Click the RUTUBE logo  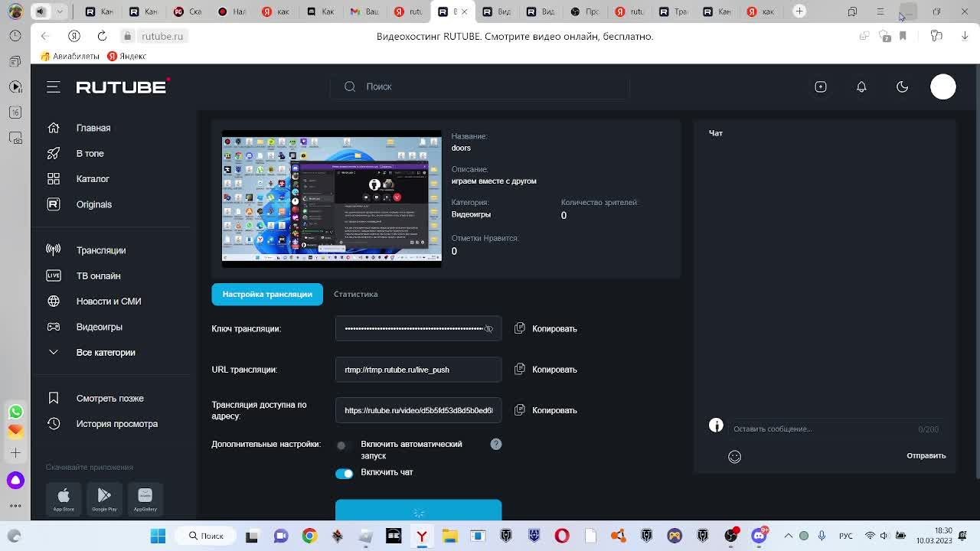pyautogui.click(x=122, y=86)
